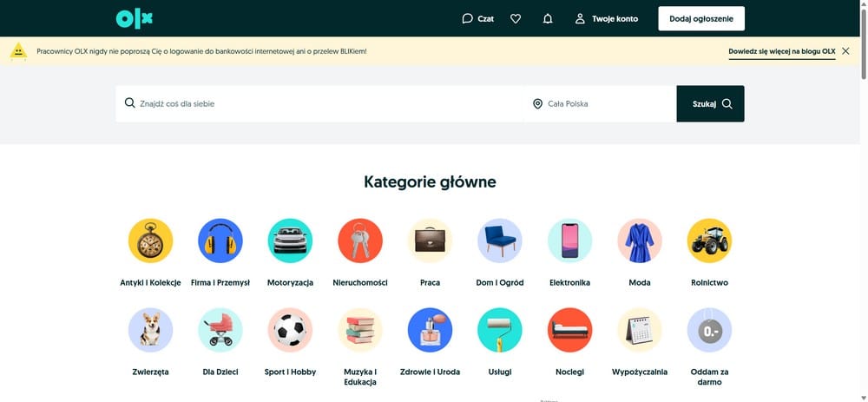Image resolution: width=868 pixels, height=402 pixels.
Task: Click the Dla Dzieci text label
Action: 220,372
